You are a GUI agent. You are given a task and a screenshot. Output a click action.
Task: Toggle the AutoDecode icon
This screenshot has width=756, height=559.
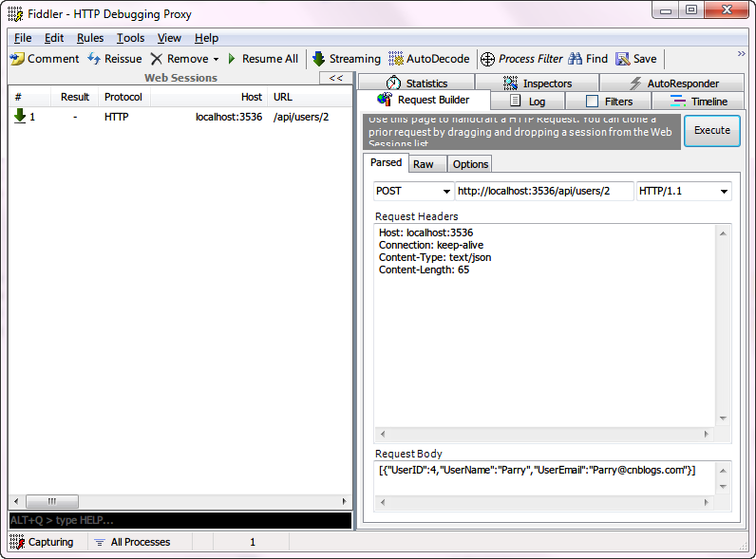click(396, 59)
